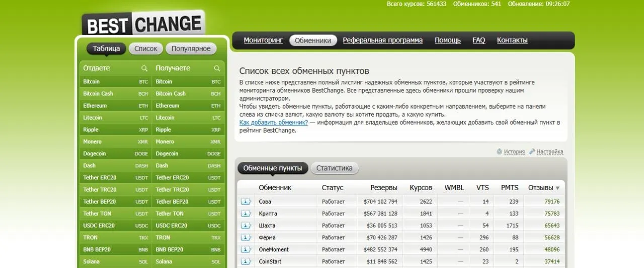Open the Статистика tab
Screen dimensions: 644x268
pos(335,168)
